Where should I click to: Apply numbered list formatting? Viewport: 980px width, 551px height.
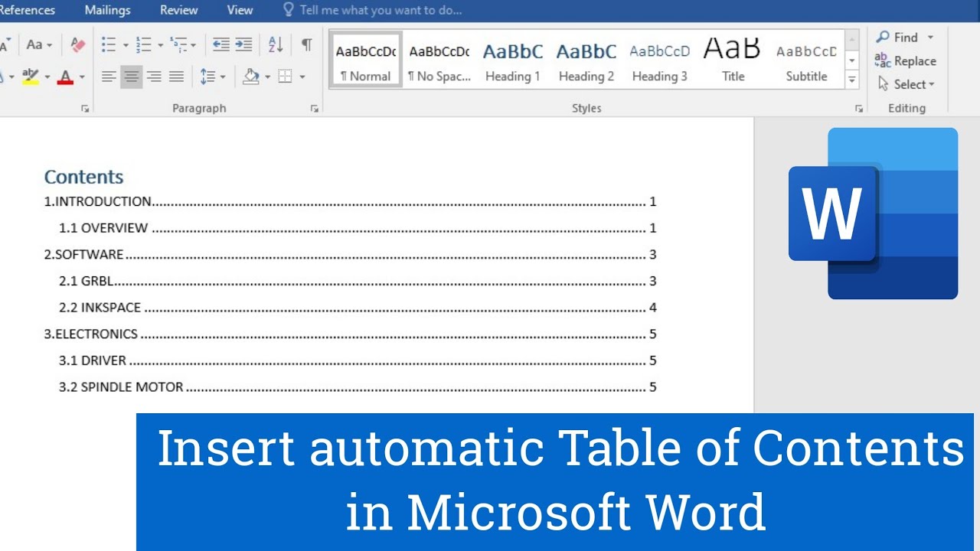(x=144, y=44)
